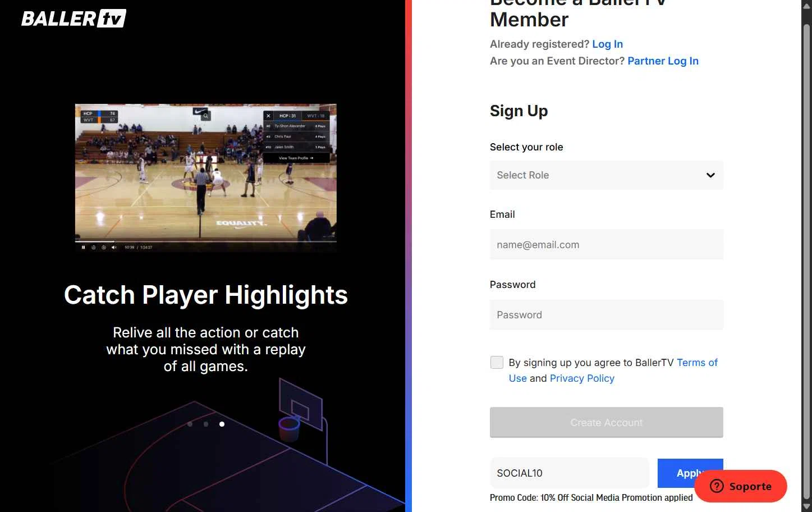Open the Select Role dropdown
This screenshot has width=812, height=512.
[606, 175]
